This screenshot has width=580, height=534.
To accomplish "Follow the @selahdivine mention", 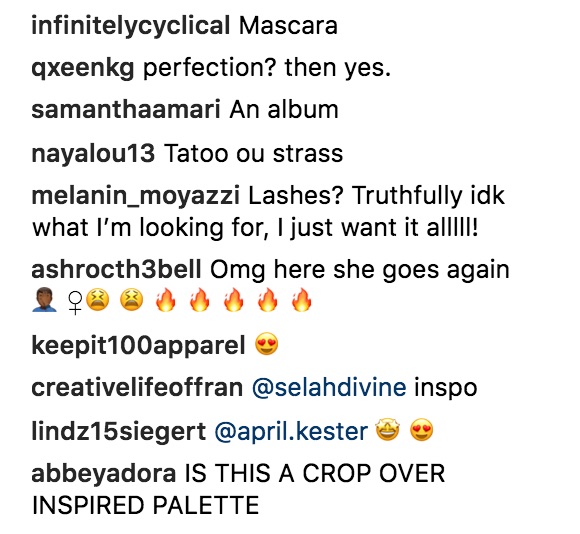I will [x=329, y=388].
